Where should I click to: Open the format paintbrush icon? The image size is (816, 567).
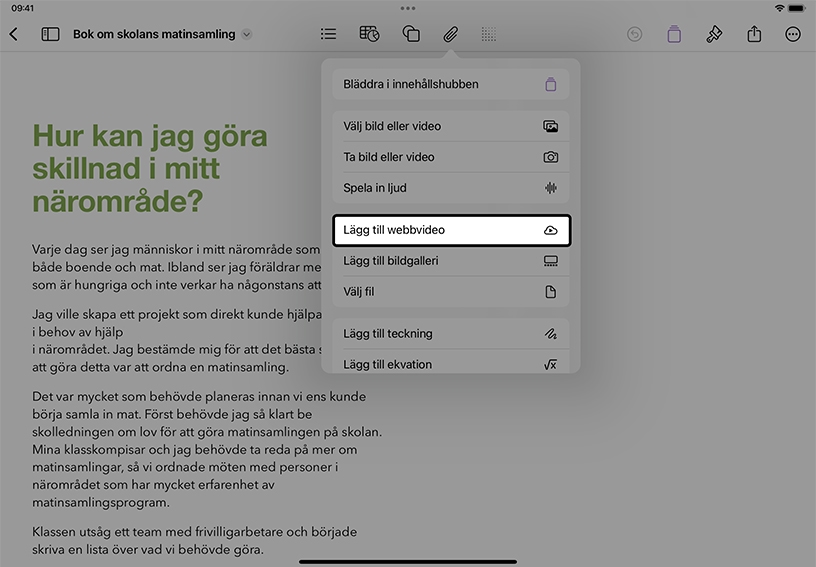(x=714, y=34)
